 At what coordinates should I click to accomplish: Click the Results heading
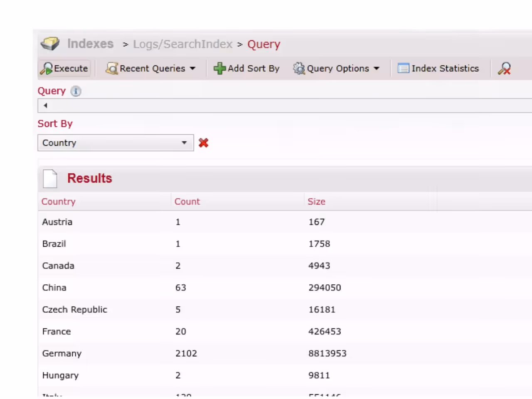[90, 178]
